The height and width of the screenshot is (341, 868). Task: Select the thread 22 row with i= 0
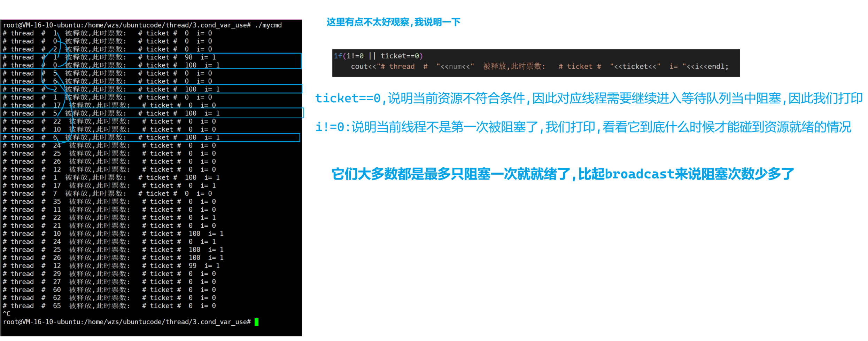(109, 121)
